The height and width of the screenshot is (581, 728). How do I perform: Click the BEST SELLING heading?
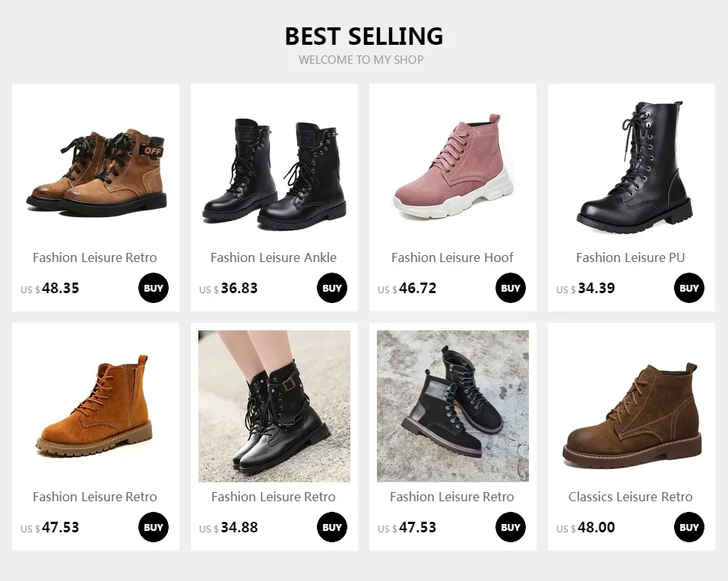(364, 36)
